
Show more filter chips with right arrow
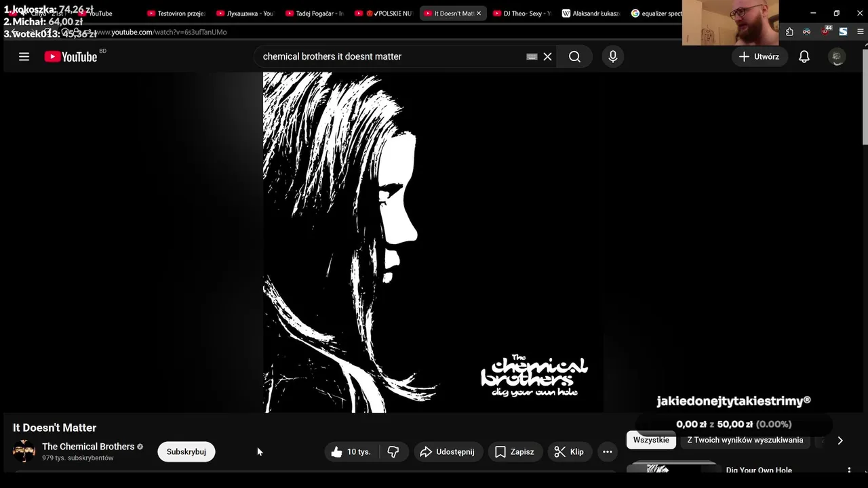point(840,441)
